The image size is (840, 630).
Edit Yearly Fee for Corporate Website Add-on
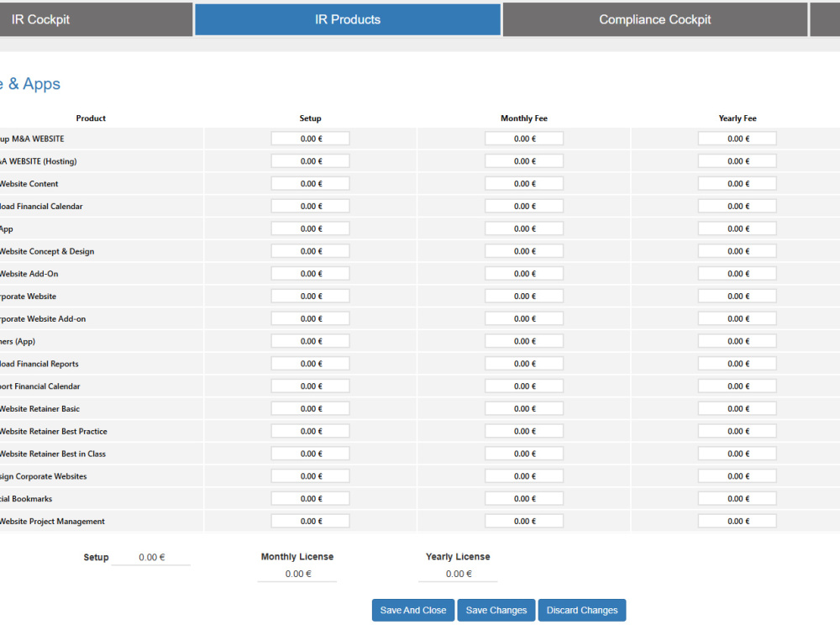click(x=738, y=318)
